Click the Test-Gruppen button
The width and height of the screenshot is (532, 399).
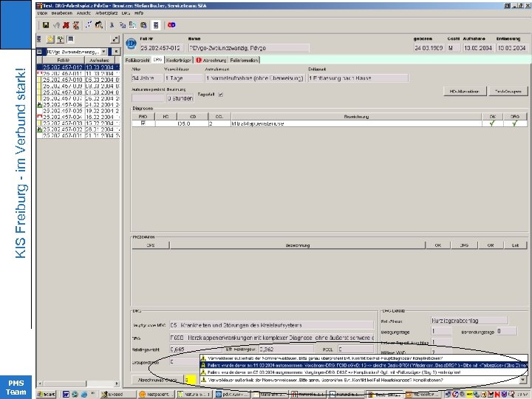[508, 92]
